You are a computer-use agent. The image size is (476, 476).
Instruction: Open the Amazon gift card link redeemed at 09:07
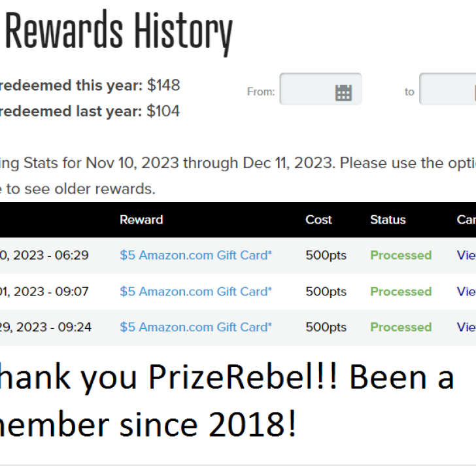pyautogui.click(x=195, y=291)
